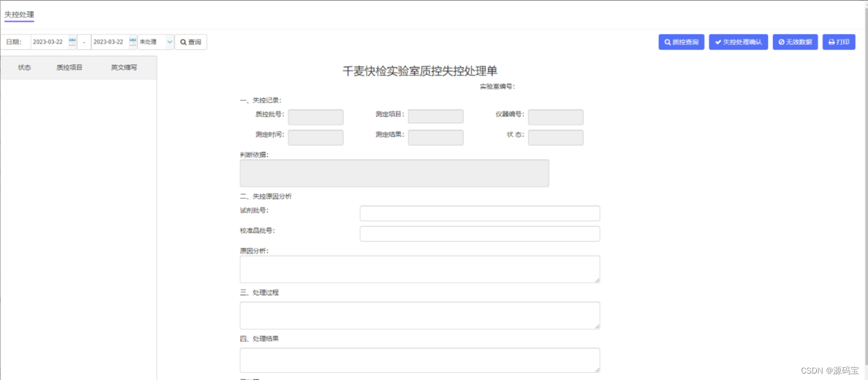
Task: Click the 日期 date range separator dash
Action: (84, 42)
